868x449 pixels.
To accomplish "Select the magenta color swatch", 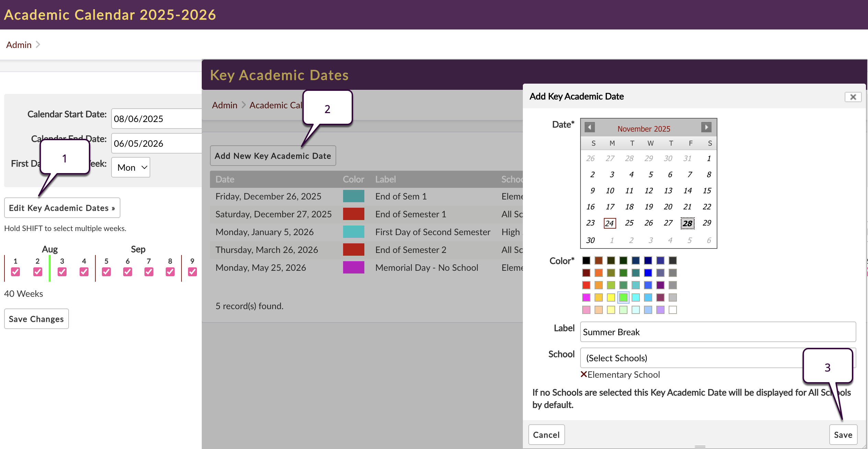I will coord(586,297).
